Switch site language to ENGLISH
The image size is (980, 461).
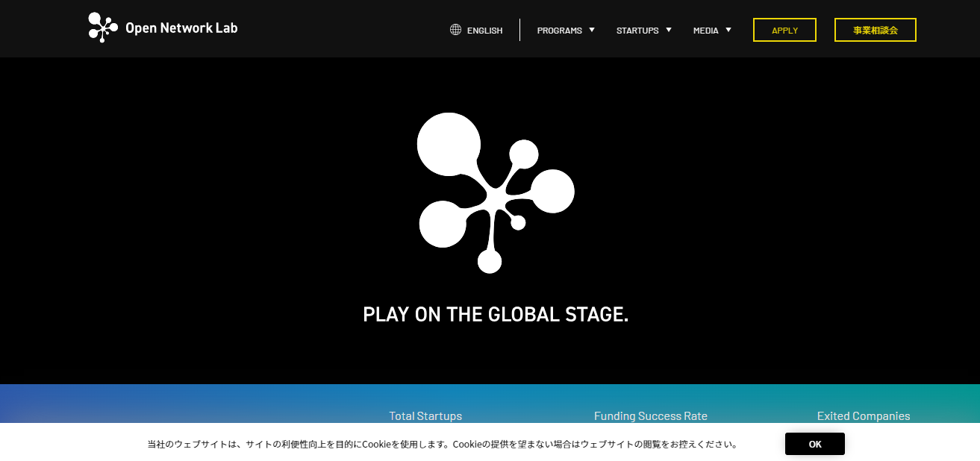coord(484,31)
